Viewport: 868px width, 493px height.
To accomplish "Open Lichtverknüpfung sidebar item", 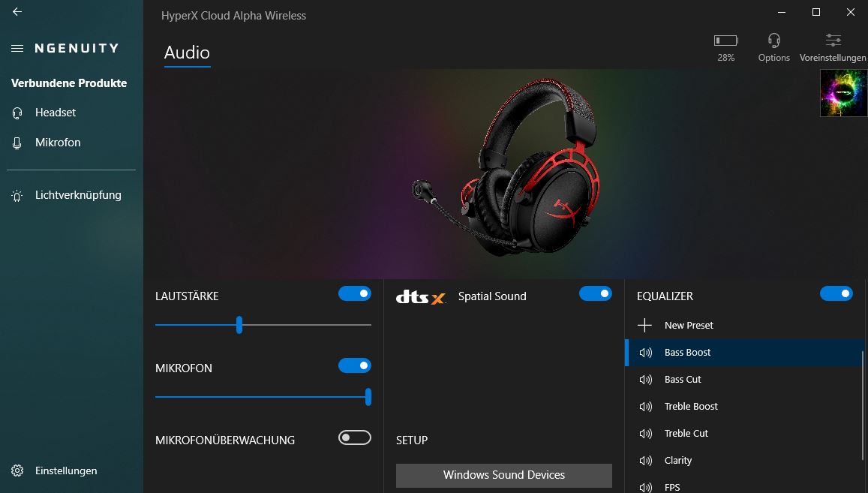I will click(77, 195).
